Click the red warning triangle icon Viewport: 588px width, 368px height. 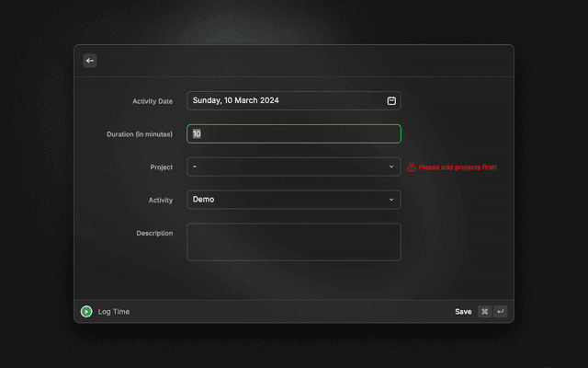412,167
